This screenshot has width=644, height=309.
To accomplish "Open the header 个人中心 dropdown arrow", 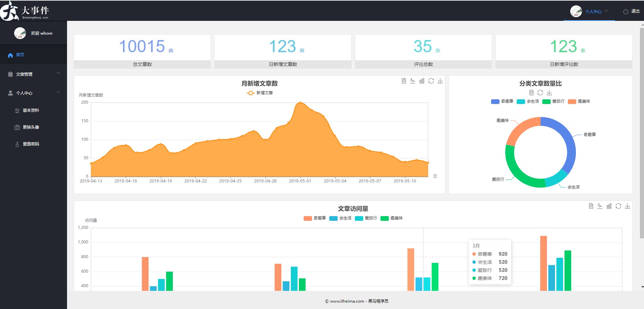I will 606,11.
